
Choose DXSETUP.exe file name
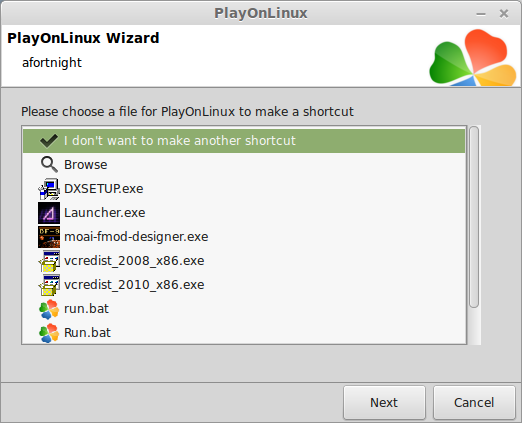click(104, 189)
